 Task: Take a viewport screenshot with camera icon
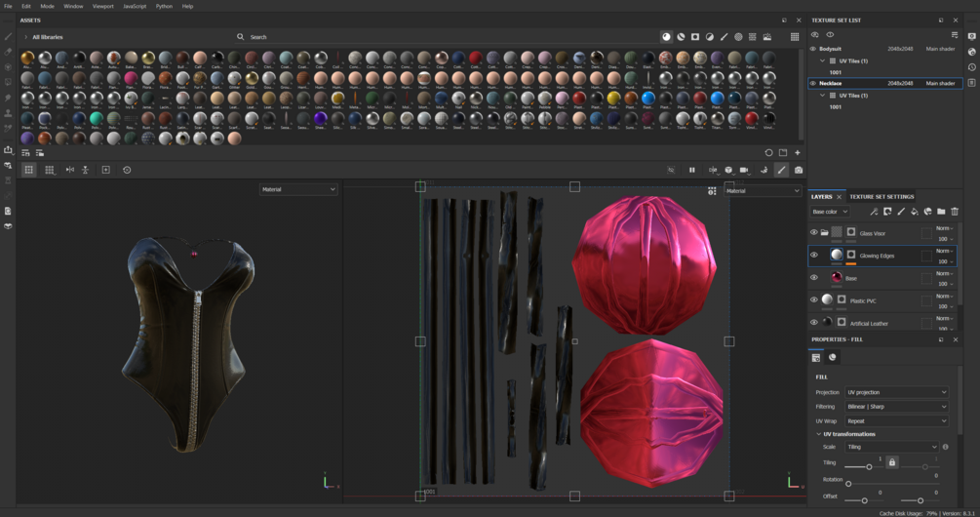(798, 170)
